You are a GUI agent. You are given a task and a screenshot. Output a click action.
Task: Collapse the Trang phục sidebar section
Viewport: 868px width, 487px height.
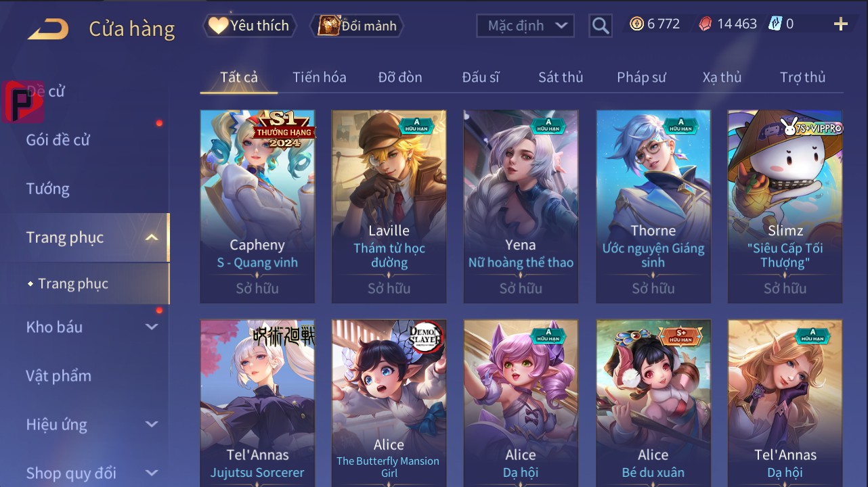pyautogui.click(x=152, y=237)
